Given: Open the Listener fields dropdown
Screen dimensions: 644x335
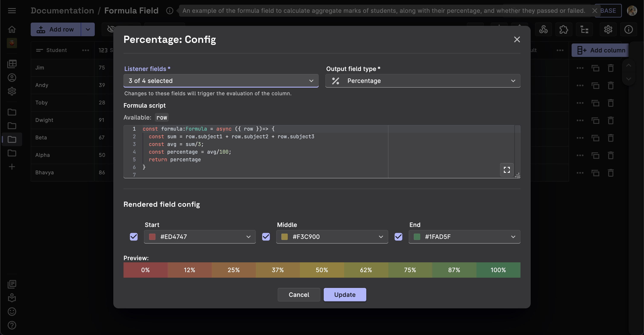Looking at the screenshot, I should 221,81.
